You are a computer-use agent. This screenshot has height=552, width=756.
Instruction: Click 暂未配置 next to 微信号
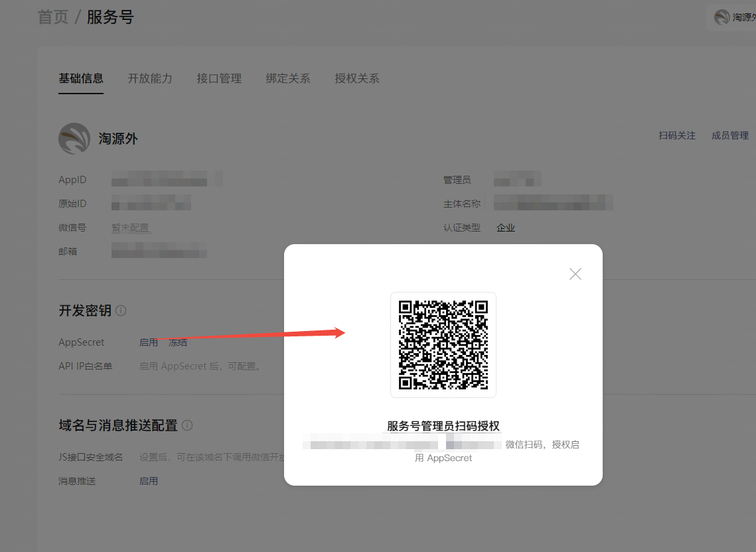click(130, 228)
